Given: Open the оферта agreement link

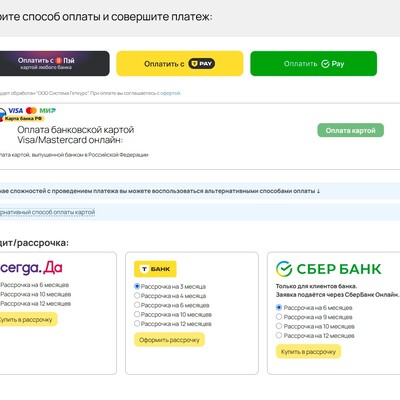Looking at the screenshot, I should (x=170, y=93).
